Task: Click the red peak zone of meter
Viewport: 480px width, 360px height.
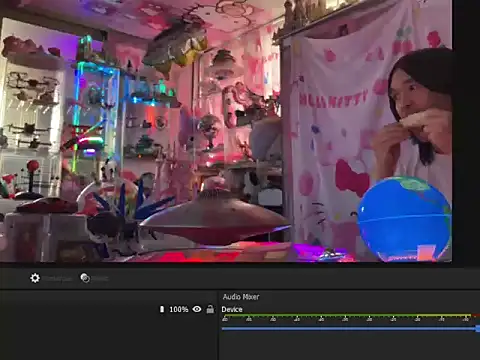Action: pyautogui.click(x=476, y=315)
